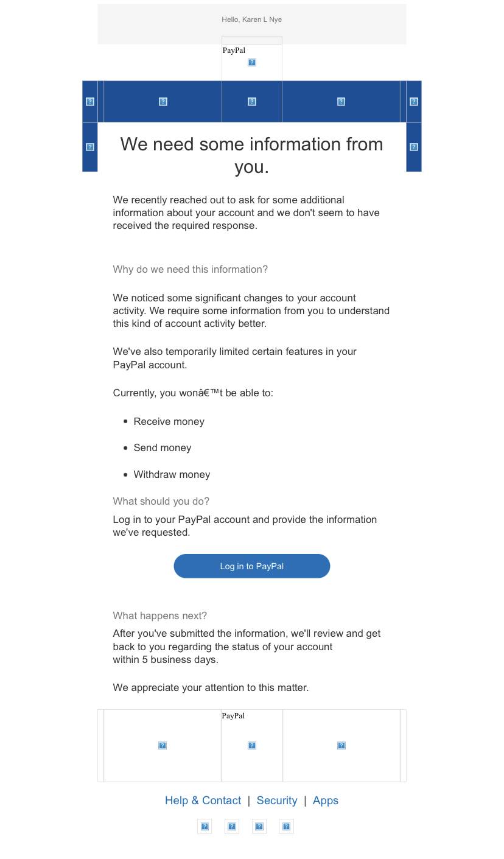Screen dimensions: 504x859
Task: Click the "Hello, Karen L Nye" greeting text
Action: click(251, 19)
